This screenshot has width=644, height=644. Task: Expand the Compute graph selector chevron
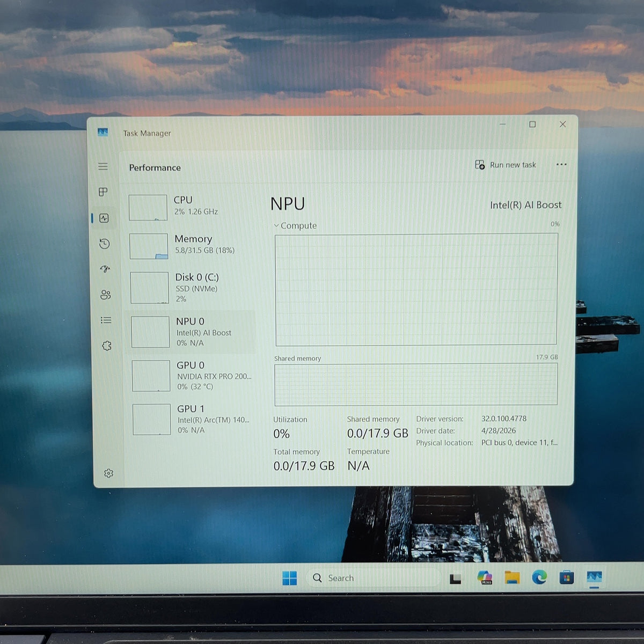276,225
